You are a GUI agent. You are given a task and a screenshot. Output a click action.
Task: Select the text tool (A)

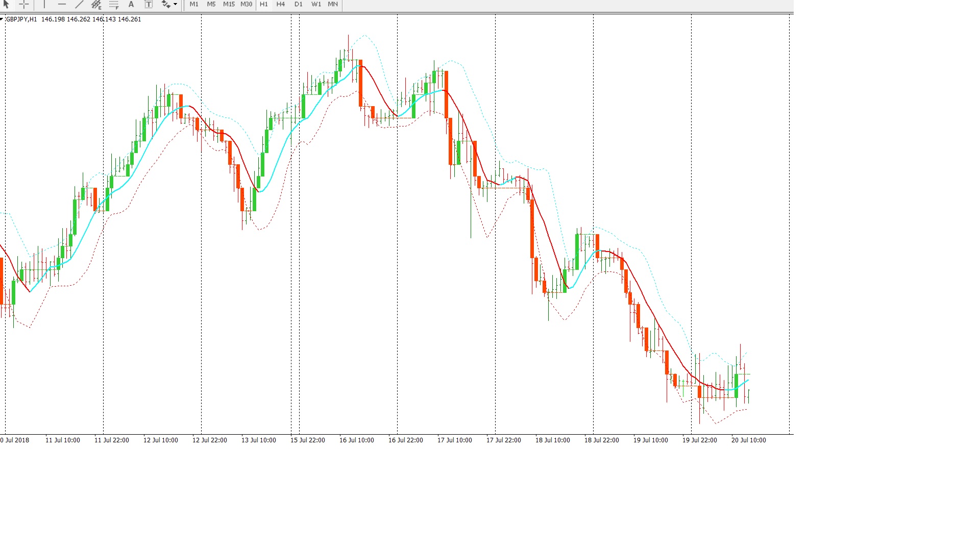coord(131,4)
